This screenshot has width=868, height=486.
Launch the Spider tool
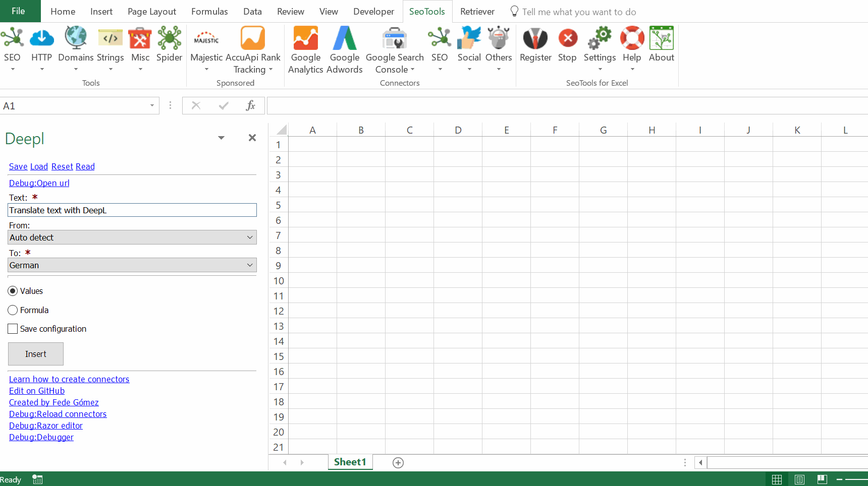(169, 38)
